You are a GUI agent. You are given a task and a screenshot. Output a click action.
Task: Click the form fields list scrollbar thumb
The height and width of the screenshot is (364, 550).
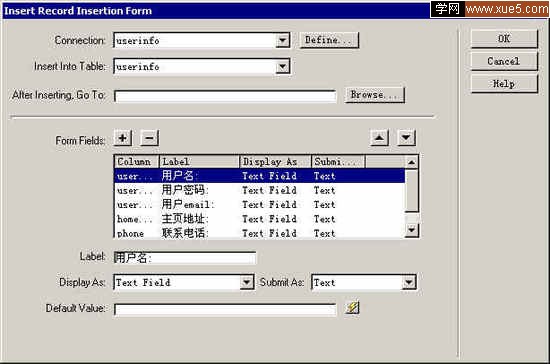coord(411,190)
